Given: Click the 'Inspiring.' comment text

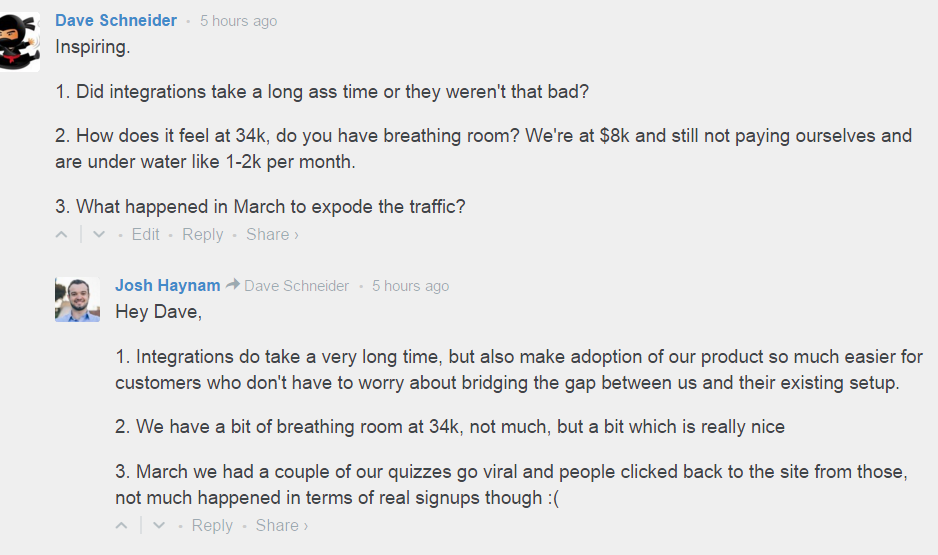Looking at the screenshot, I should pyautogui.click(x=93, y=47).
